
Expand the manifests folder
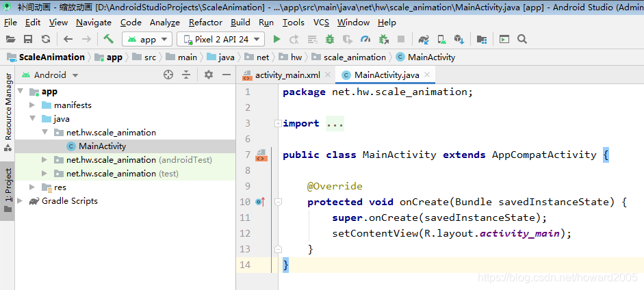(32, 105)
